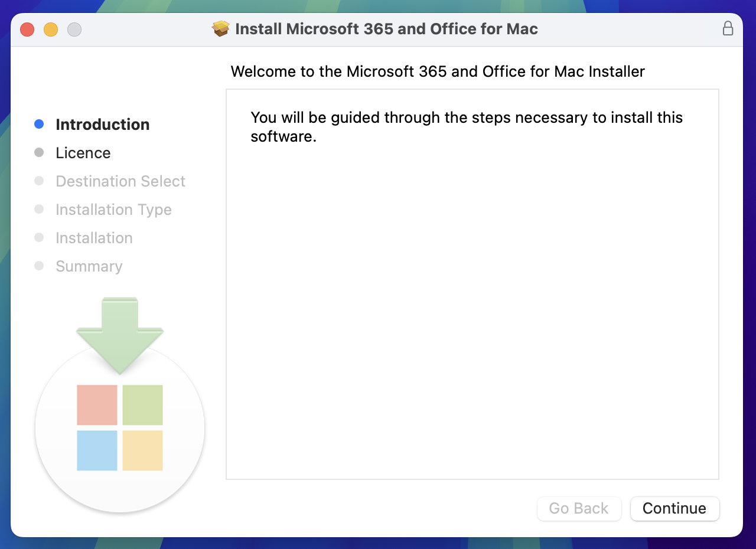756x549 pixels.
Task: Select the Licence step in sidebar
Action: [x=83, y=153]
